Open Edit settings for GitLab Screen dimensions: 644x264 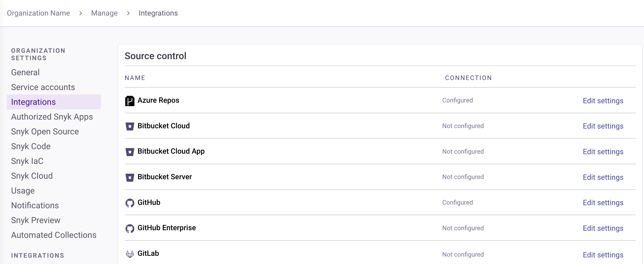[x=603, y=254]
